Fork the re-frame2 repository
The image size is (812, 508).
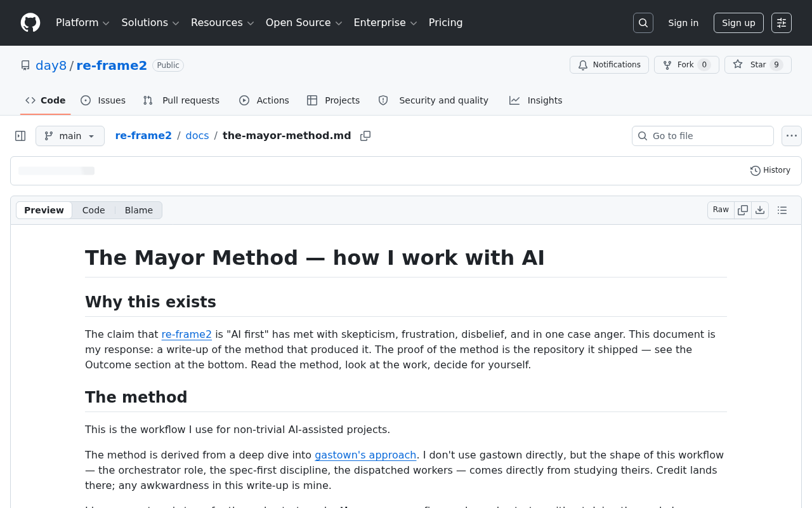click(686, 65)
